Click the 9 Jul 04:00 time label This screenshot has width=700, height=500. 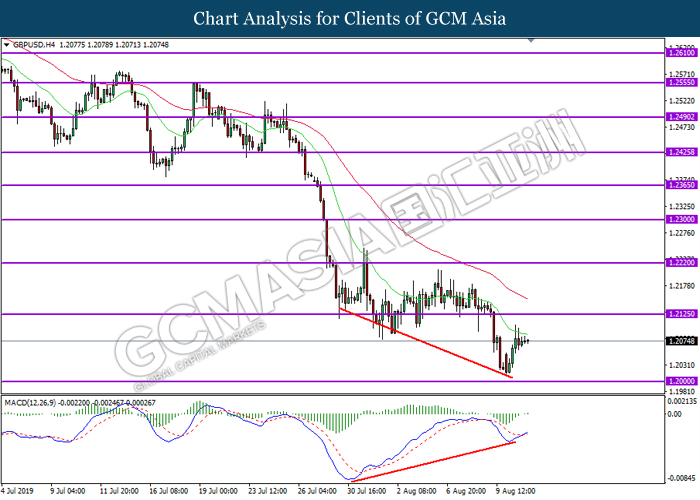tap(67, 491)
